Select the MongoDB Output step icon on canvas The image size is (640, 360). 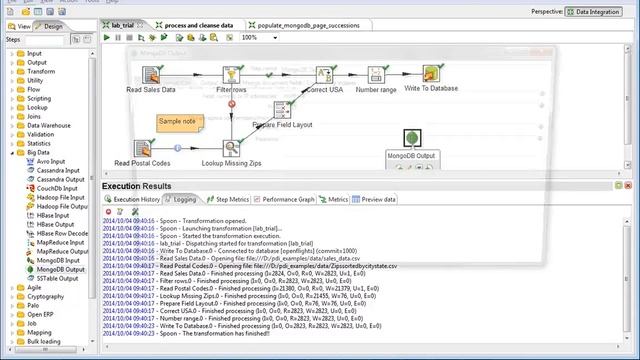coord(412,138)
